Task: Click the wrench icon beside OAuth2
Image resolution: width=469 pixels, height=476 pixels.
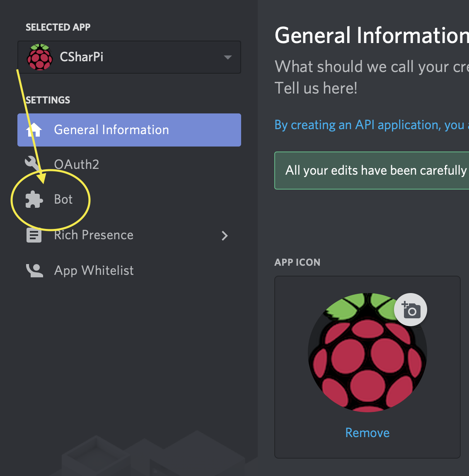Action: pos(32,163)
